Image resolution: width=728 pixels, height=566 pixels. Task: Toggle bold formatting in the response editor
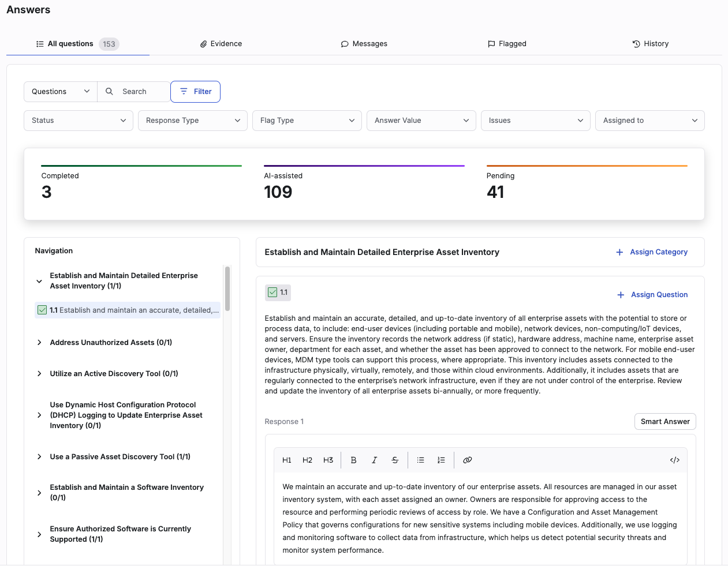(x=354, y=460)
